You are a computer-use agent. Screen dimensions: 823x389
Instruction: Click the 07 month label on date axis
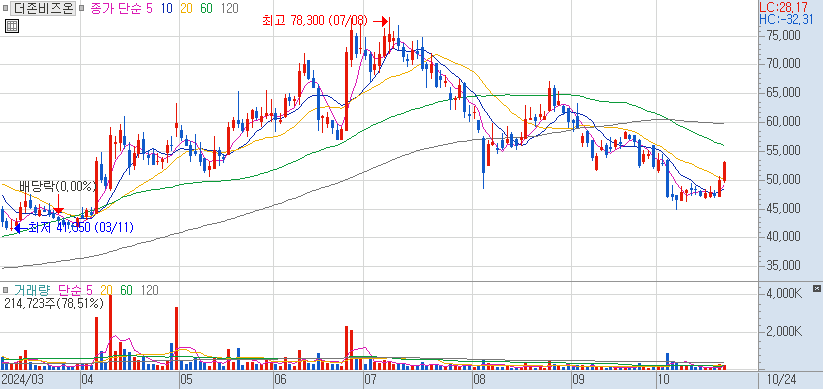[371, 379]
